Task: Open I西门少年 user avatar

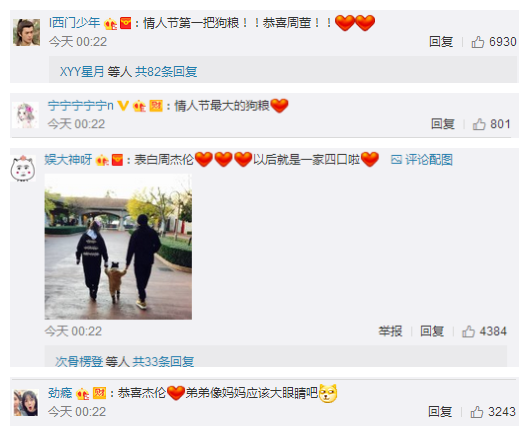Action: click(26, 32)
